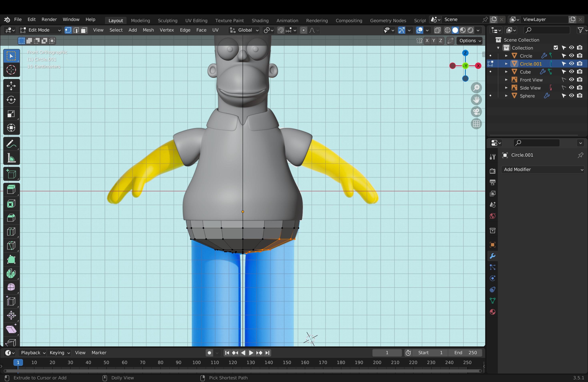
Task: Select the Add Cube tool
Action: (11, 174)
